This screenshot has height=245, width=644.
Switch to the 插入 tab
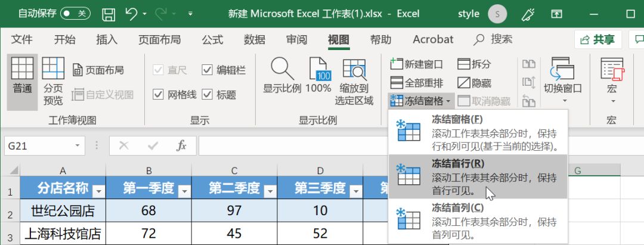pyautogui.click(x=107, y=39)
